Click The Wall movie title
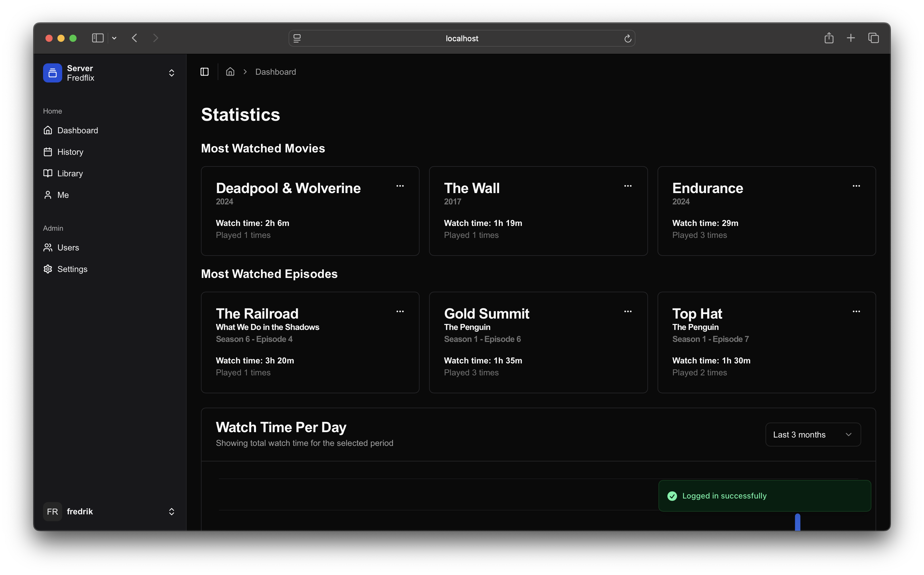Image resolution: width=924 pixels, height=575 pixels. (472, 188)
